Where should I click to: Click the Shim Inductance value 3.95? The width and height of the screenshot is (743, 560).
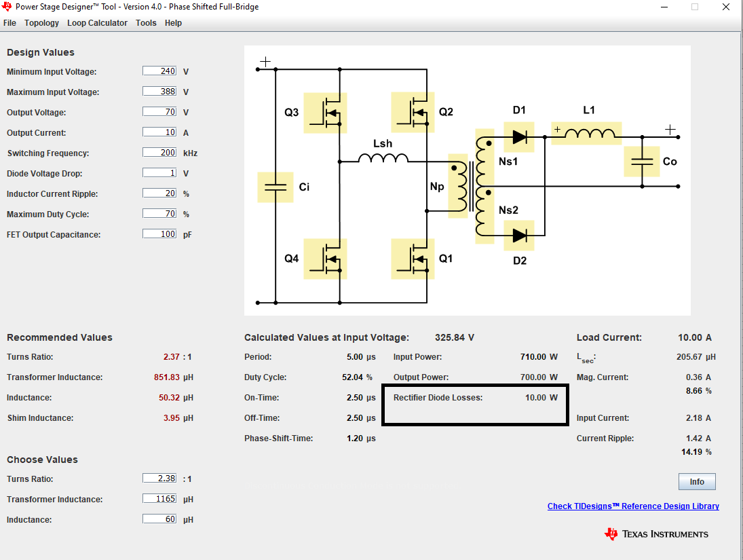tap(172, 417)
